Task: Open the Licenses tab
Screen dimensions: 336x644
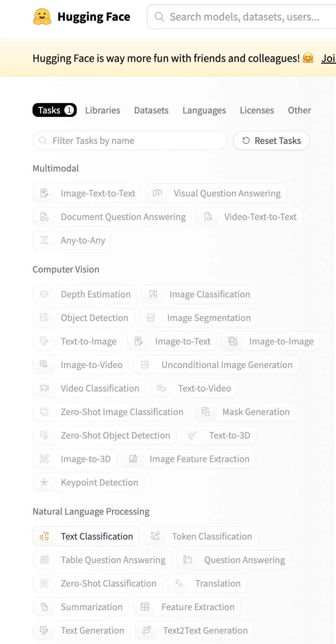Action: (x=257, y=110)
